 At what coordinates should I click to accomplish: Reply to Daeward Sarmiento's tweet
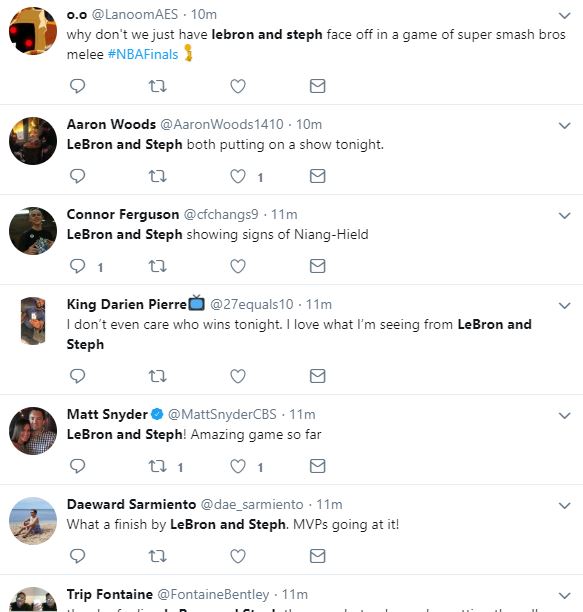(x=77, y=556)
